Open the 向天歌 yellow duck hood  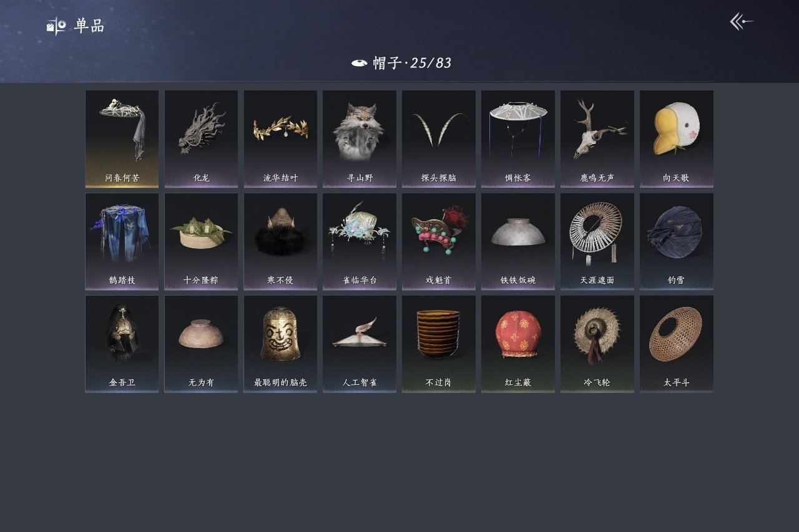click(x=677, y=139)
